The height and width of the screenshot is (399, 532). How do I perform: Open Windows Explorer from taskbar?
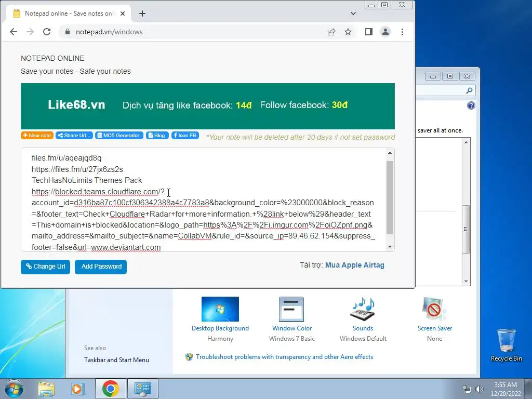[x=46, y=389]
